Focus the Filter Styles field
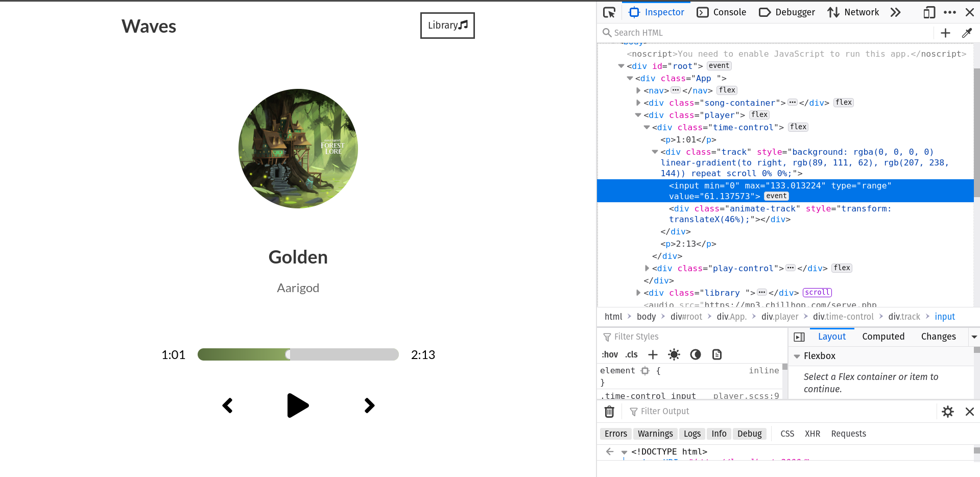This screenshot has width=980, height=477. tap(695, 337)
